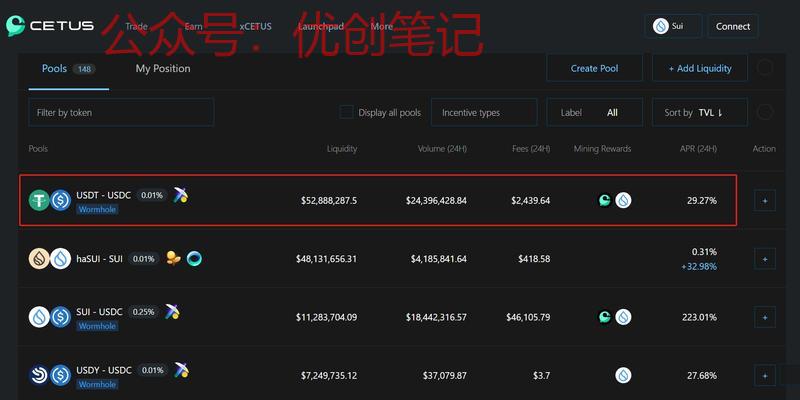Click the USDY - USDC pool name

[104, 370]
